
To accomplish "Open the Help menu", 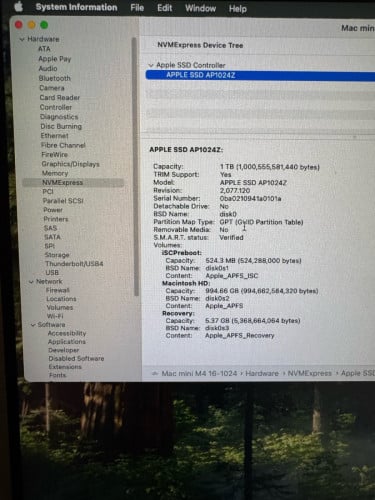I will point(238,9).
